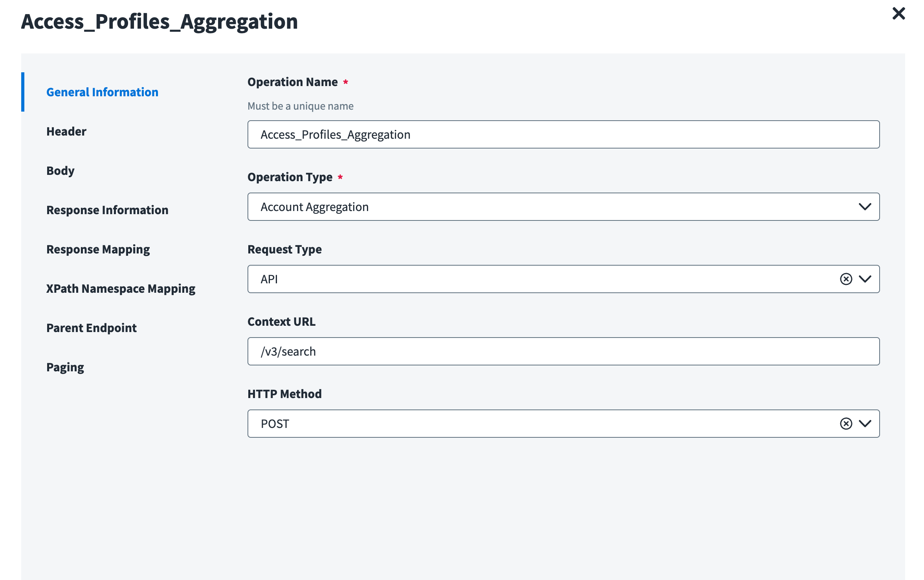This screenshot has height=580, width=924.
Task: Click the Operation Name text field
Action: coord(563,134)
